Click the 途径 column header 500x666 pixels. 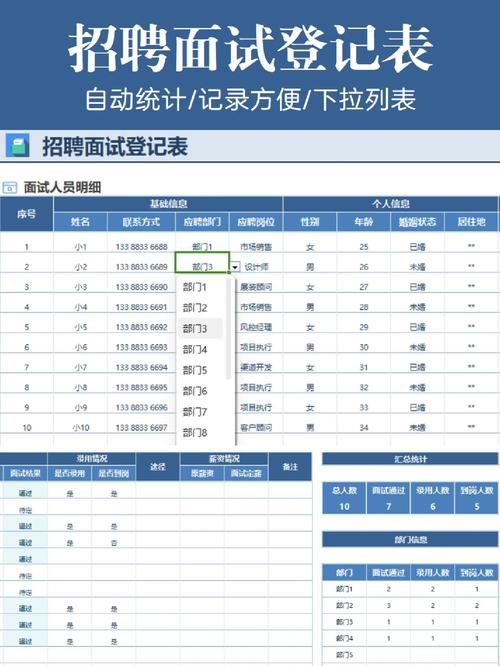click(x=158, y=467)
